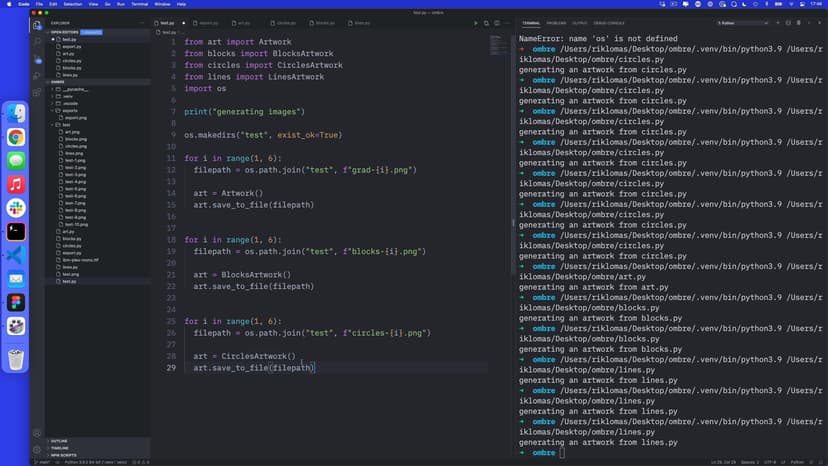Click the Split Editor icon

[487, 22]
